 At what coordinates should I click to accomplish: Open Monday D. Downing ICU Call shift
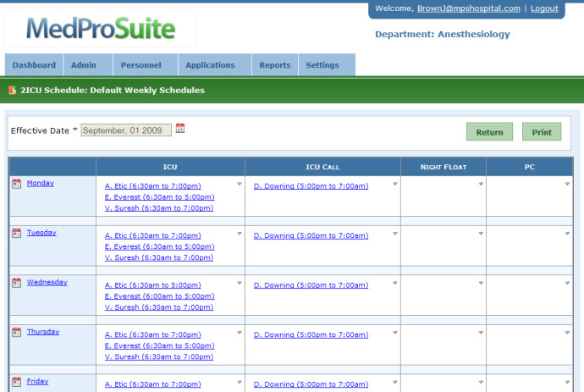coord(311,186)
